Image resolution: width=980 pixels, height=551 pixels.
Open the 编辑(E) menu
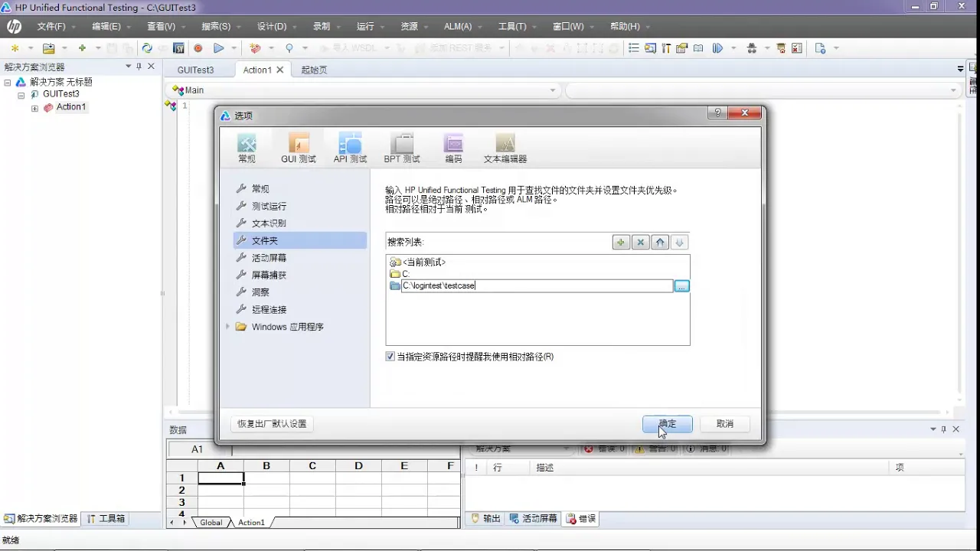click(x=106, y=26)
